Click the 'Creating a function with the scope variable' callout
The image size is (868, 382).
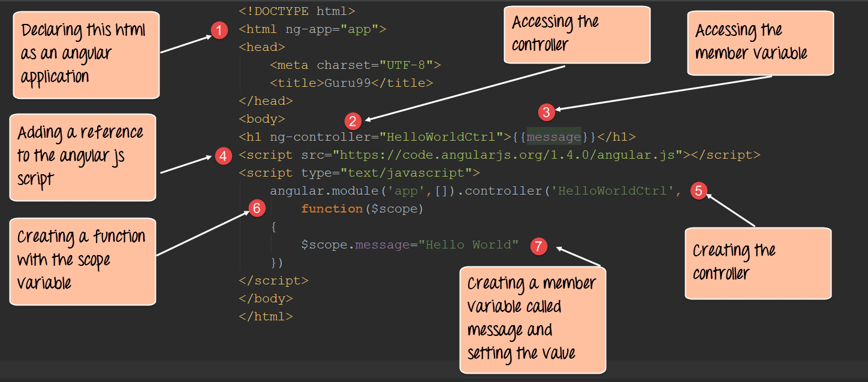83,260
